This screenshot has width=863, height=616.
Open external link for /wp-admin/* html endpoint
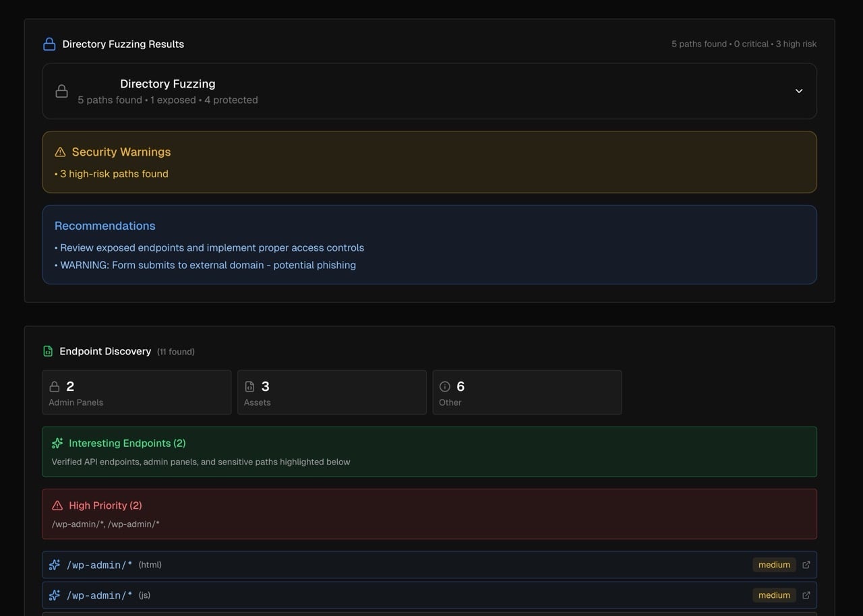(806, 565)
